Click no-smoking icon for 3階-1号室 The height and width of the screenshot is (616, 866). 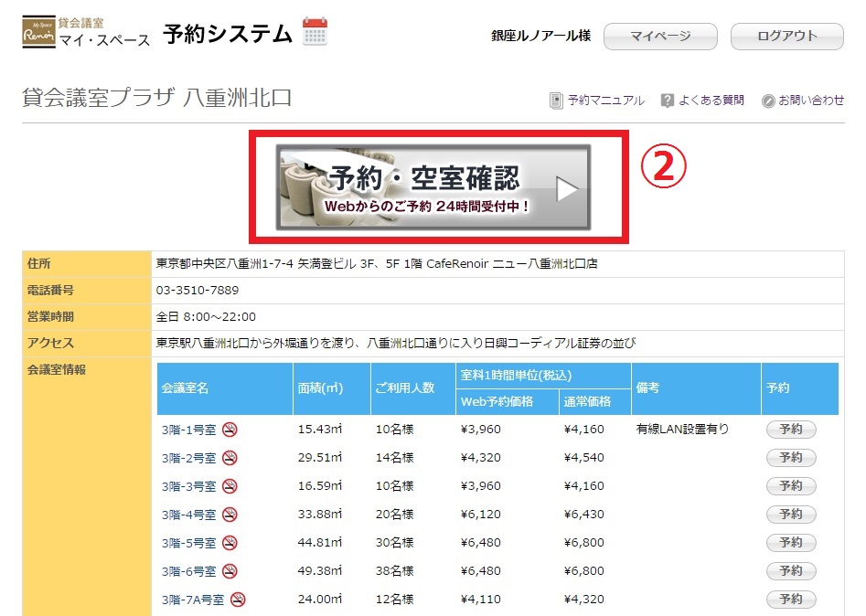(x=230, y=430)
